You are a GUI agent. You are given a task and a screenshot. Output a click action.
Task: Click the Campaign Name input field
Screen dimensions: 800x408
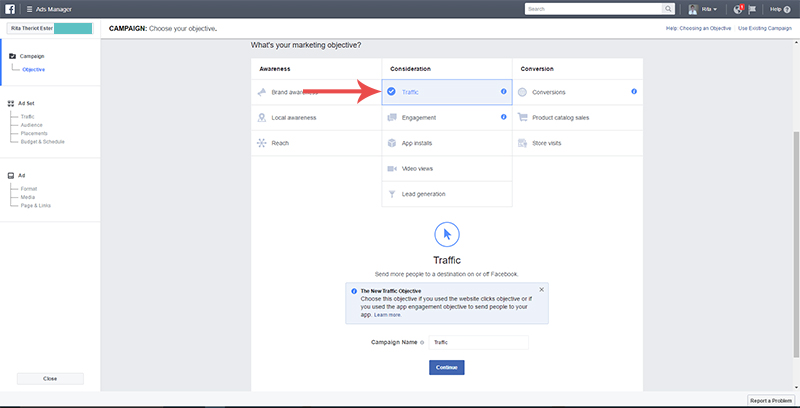479,343
